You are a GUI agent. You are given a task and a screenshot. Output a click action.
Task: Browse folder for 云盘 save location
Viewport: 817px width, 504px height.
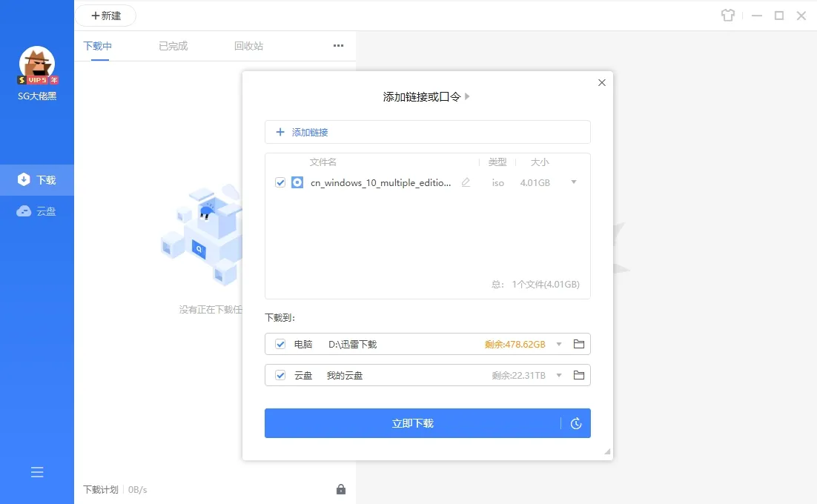579,375
